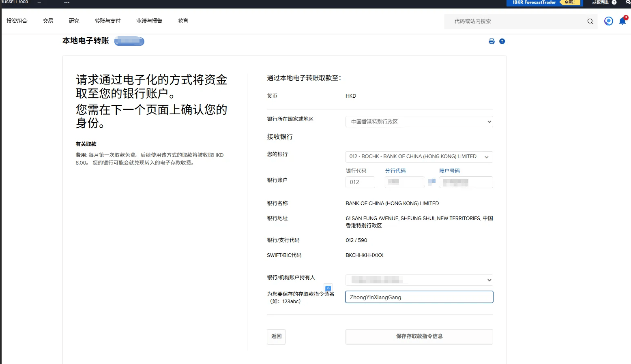Click BANK OF CHINA (HONG KONG) LIMITED bank name text
The height and width of the screenshot is (364, 631).
pyautogui.click(x=392, y=203)
